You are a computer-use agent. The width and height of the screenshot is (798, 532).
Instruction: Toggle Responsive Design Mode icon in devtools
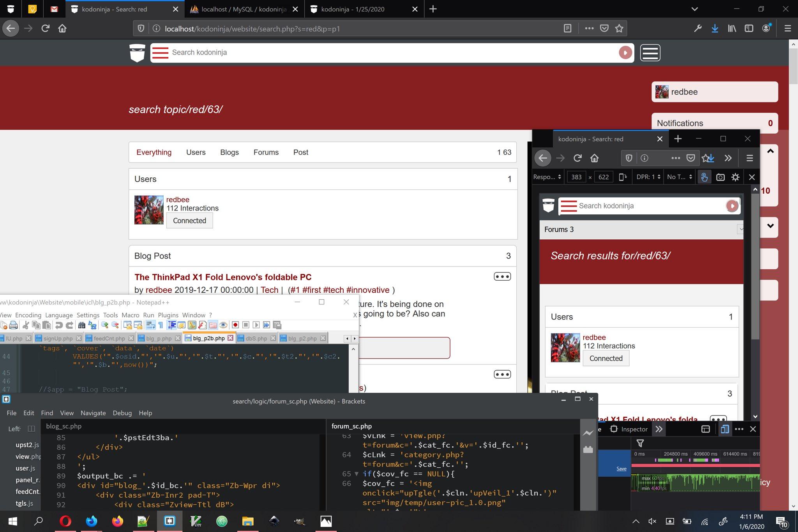point(725,429)
